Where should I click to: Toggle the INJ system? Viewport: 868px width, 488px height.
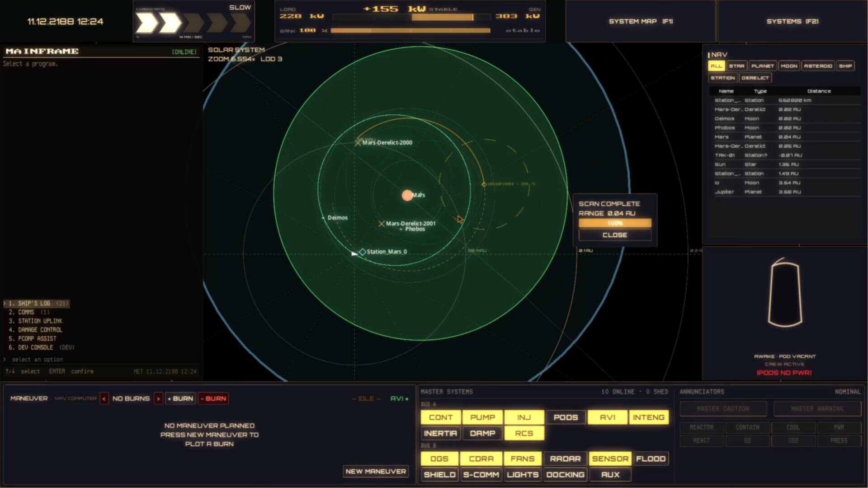point(524,418)
